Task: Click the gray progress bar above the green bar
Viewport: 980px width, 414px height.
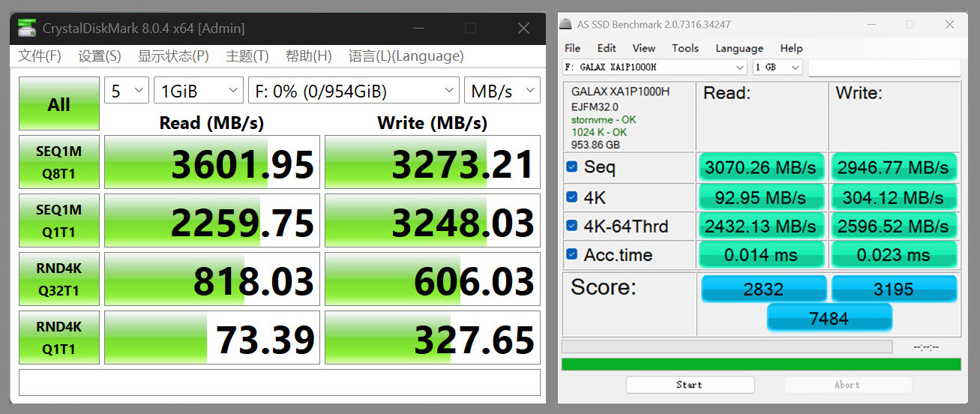Action: click(727, 346)
